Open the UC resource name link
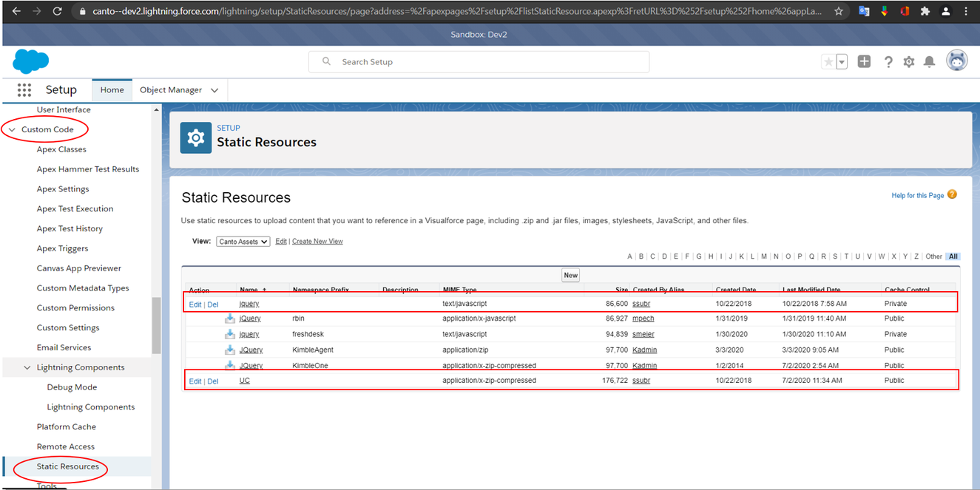The height and width of the screenshot is (490, 980). pos(244,381)
